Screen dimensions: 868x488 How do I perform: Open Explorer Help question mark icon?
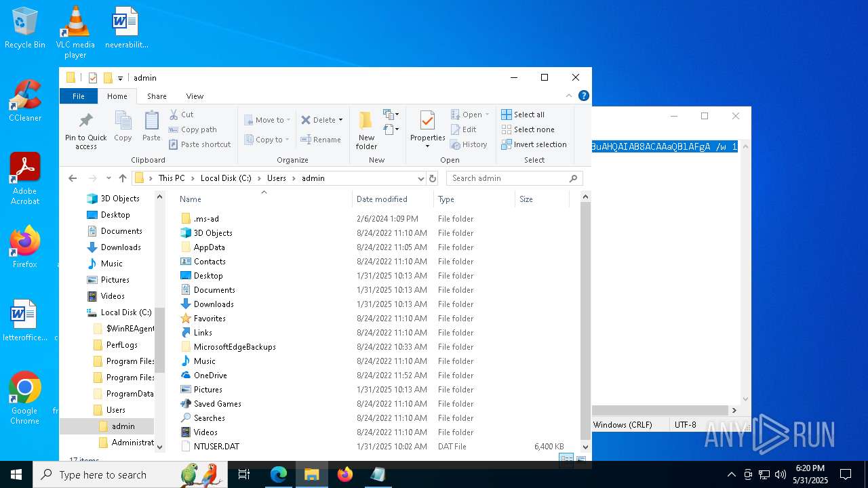pyautogui.click(x=583, y=96)
